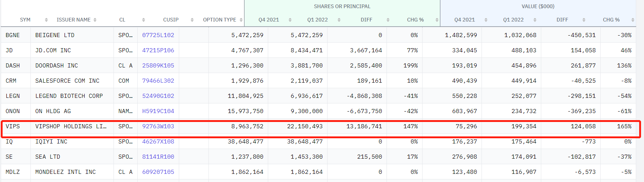This screenshot has height=182, width=644.
Task: Click issuer name IQIYI INC
Action: (51, 142)
